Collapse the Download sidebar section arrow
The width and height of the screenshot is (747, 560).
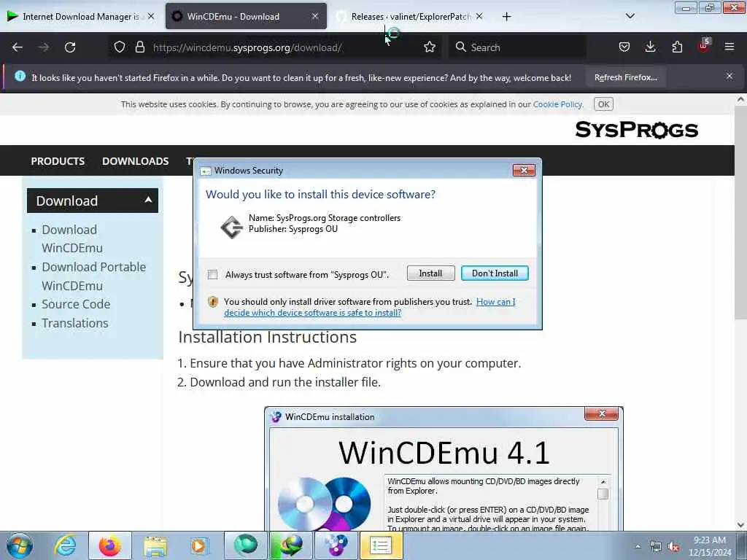pos(148,200)
